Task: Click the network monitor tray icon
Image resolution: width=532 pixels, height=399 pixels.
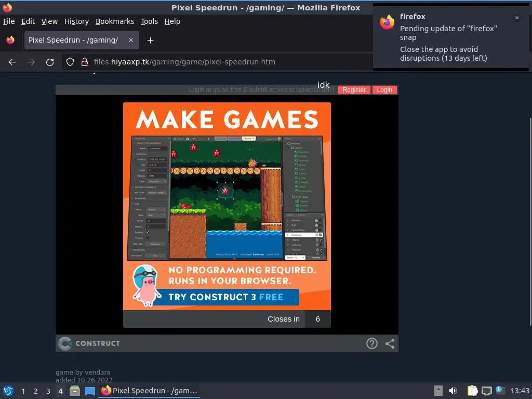Action: pyautogui.click(x=486, y=391)
